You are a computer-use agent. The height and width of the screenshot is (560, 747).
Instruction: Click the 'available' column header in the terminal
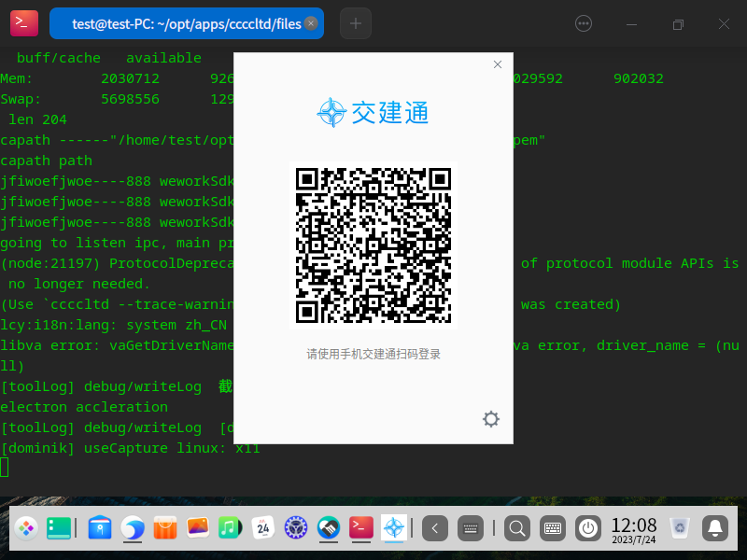click(x=164, y=58)
